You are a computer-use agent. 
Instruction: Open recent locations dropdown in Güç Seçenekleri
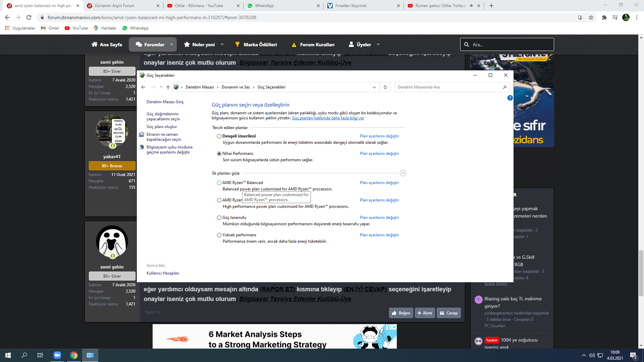161,87
